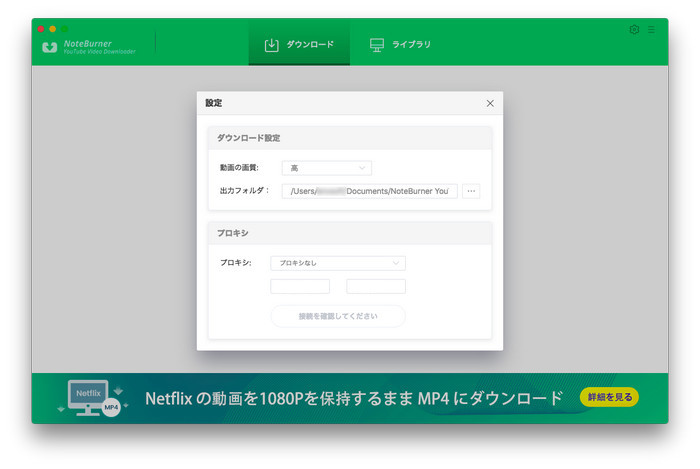Browse for output folder with ellipsis button

coord(471,191)
